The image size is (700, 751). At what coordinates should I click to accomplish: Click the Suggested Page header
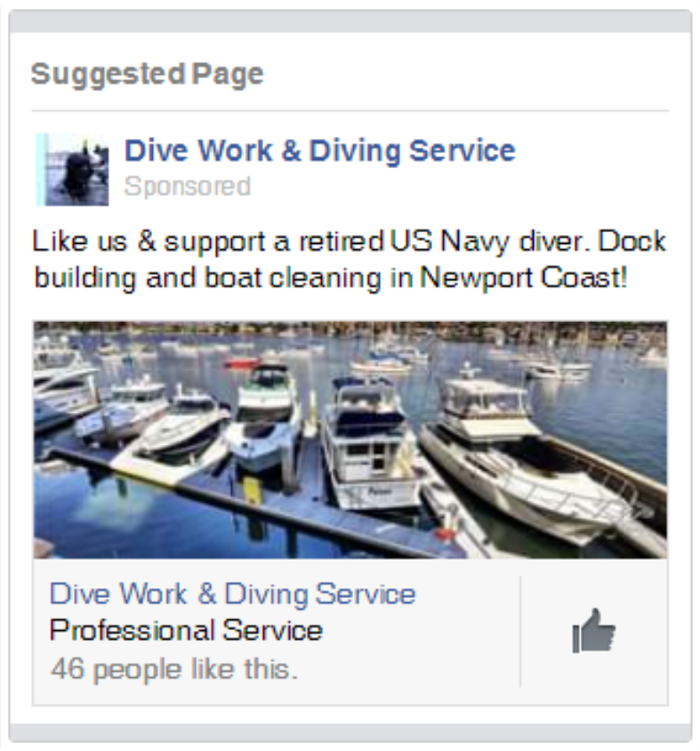[x=147, y=74]
